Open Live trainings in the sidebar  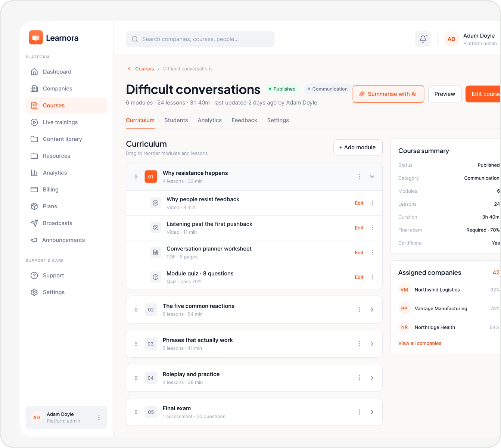click(x=66, y=122)
